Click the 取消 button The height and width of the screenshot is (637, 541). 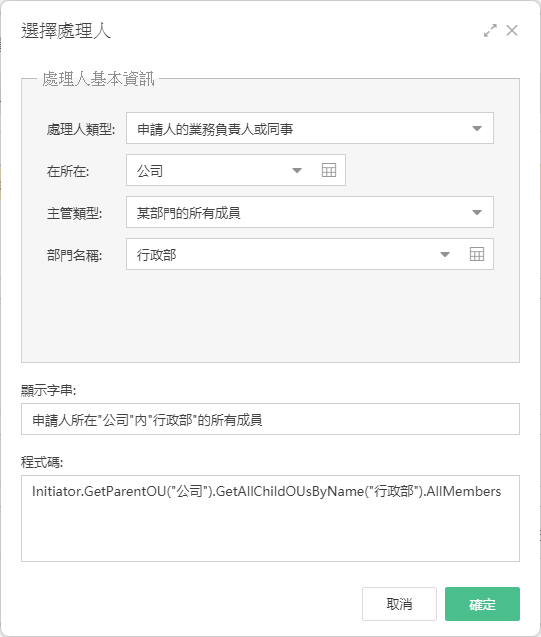click(399, 604)
